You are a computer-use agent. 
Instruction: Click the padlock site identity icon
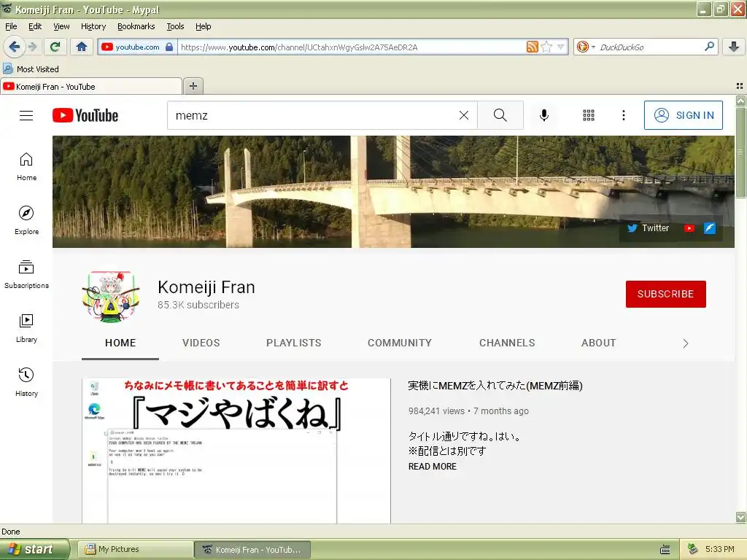(169, 47)
